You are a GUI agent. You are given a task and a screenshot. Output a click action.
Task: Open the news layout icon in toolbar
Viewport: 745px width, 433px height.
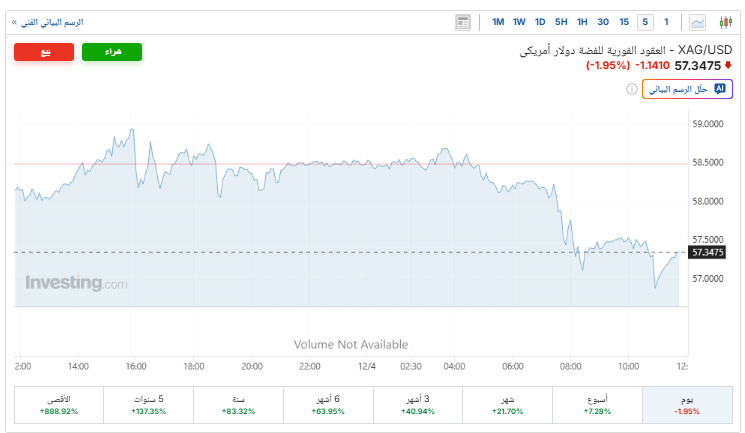click(x=462, y=21)
